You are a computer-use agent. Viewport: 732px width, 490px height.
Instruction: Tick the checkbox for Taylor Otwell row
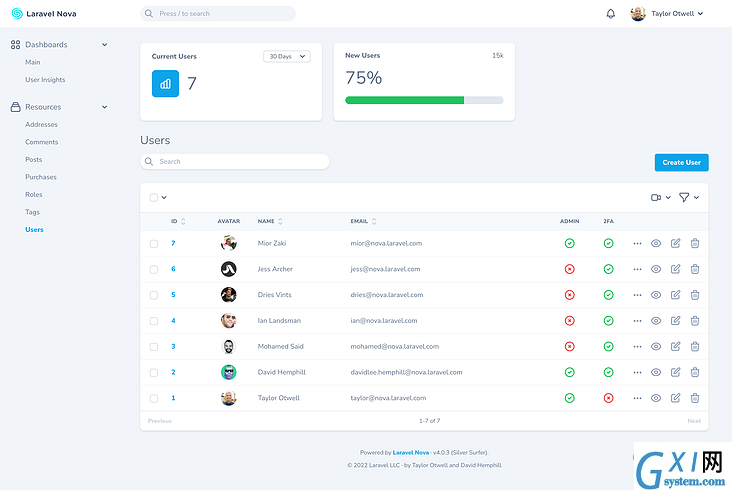(154, 398)
